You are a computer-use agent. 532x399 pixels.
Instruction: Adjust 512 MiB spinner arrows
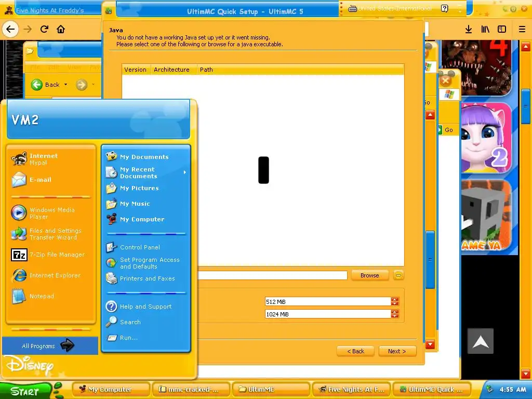point(395,302)
